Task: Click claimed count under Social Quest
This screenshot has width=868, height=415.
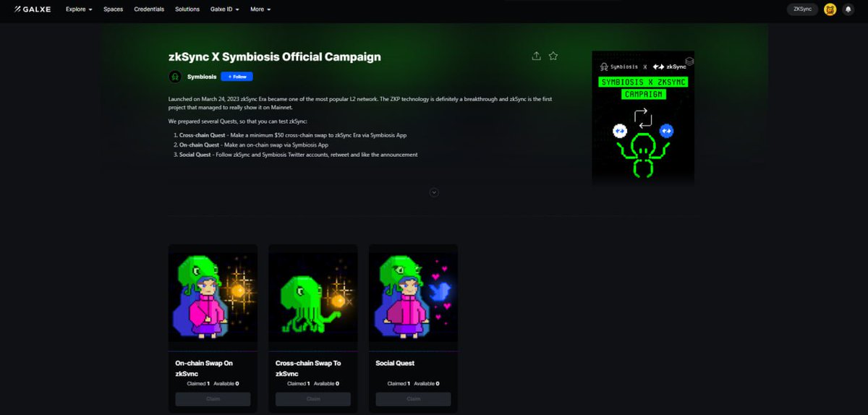Action: click(x=399, y=383)
